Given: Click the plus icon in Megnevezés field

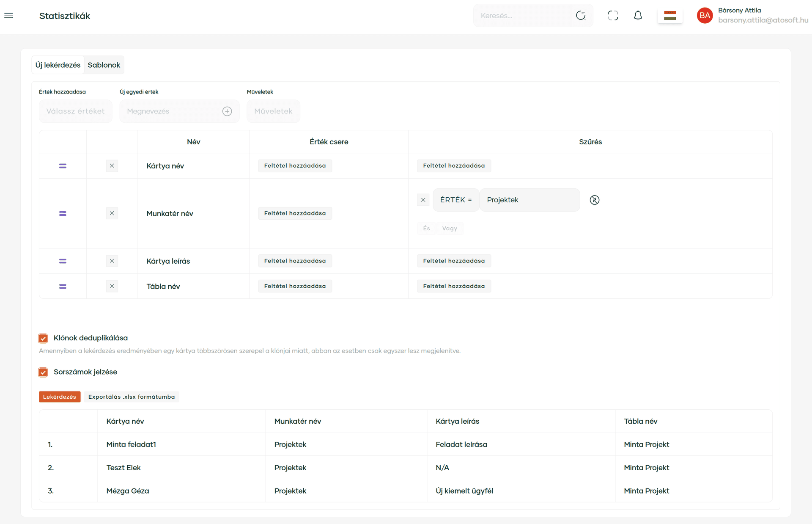Looking at the screenshot, I should pyautogui.click(x=227, y=111).
